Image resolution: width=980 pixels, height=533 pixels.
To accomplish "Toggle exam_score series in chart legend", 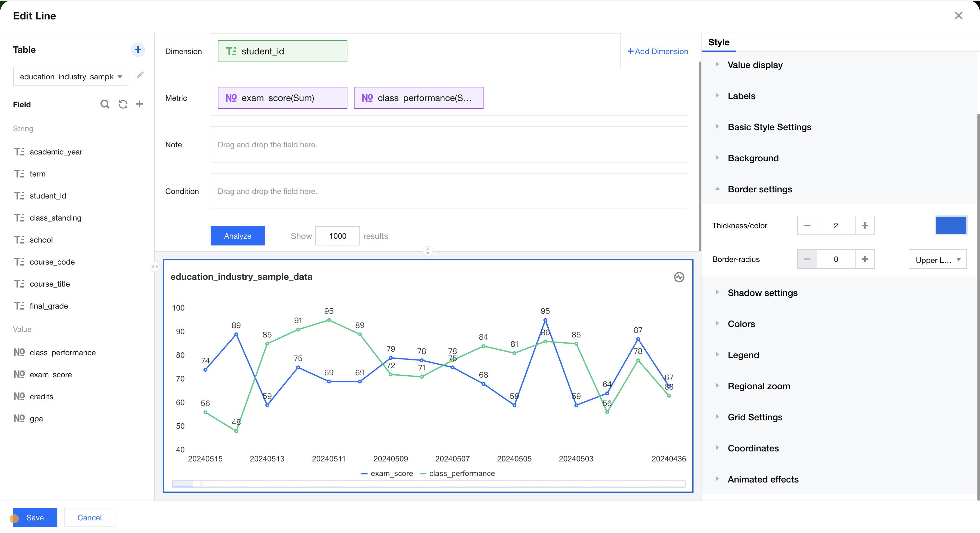I will point(387,473).
